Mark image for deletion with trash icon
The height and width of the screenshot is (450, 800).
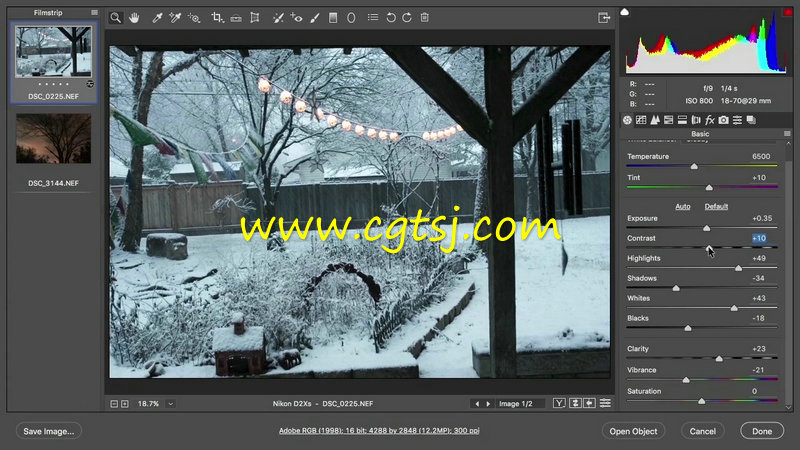tap(424, 18)
